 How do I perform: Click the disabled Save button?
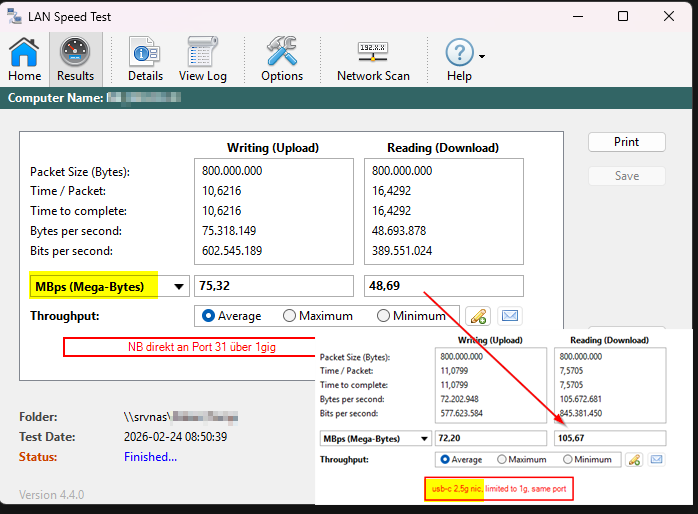pos(627,176)
